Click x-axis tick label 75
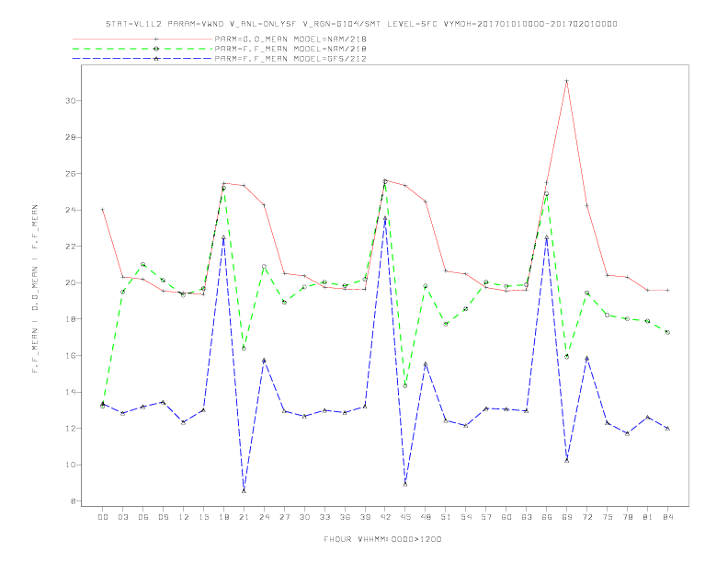This screenshot has height=563, width=728. (x=608, y=517)
